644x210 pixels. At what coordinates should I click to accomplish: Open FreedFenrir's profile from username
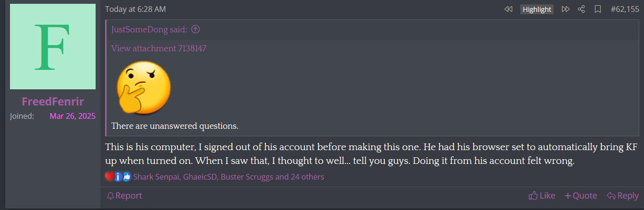tap(53, 101)
